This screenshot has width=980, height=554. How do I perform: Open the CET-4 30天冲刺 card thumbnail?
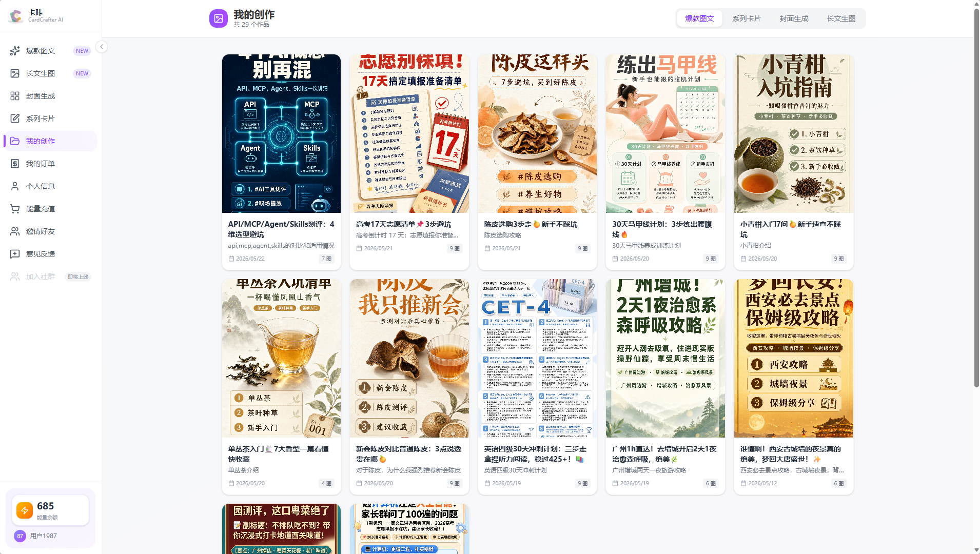coord(537,358)
